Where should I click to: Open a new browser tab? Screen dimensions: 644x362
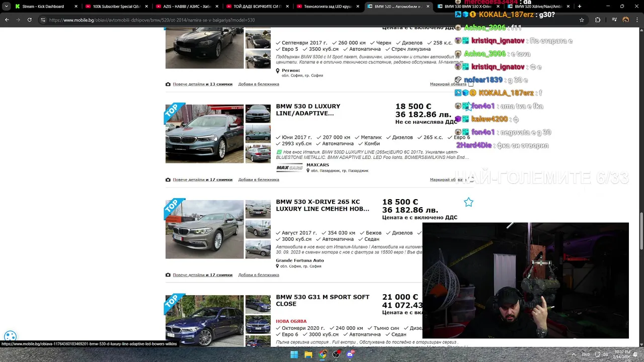click(x=579, y=6)
